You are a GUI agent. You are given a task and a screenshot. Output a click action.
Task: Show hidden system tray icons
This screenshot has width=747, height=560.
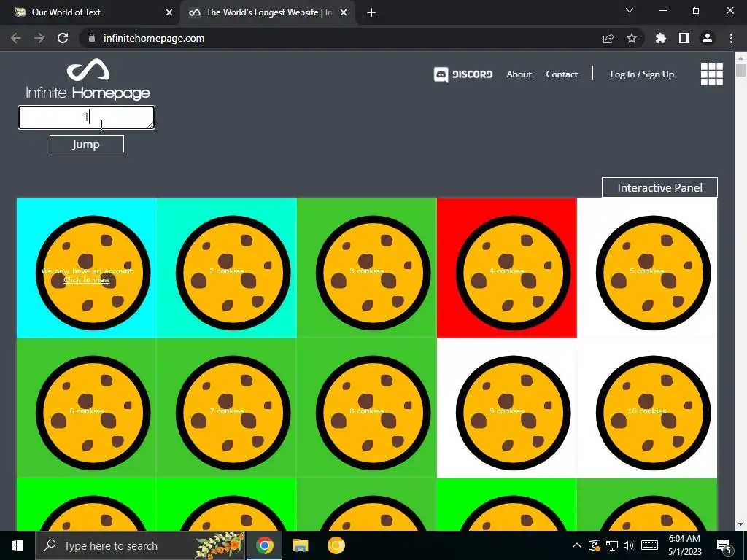[576, 545]
